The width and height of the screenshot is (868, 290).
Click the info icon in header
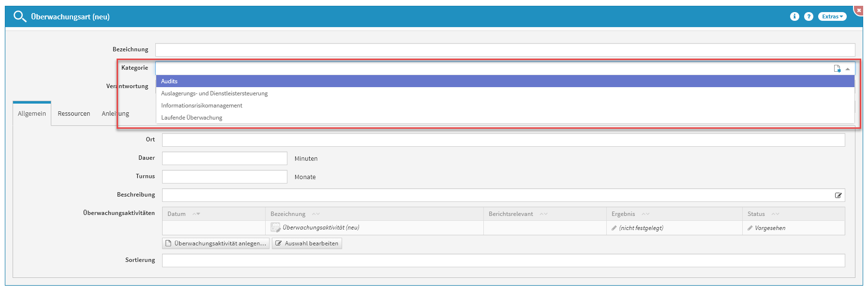(x=794, y=16)
